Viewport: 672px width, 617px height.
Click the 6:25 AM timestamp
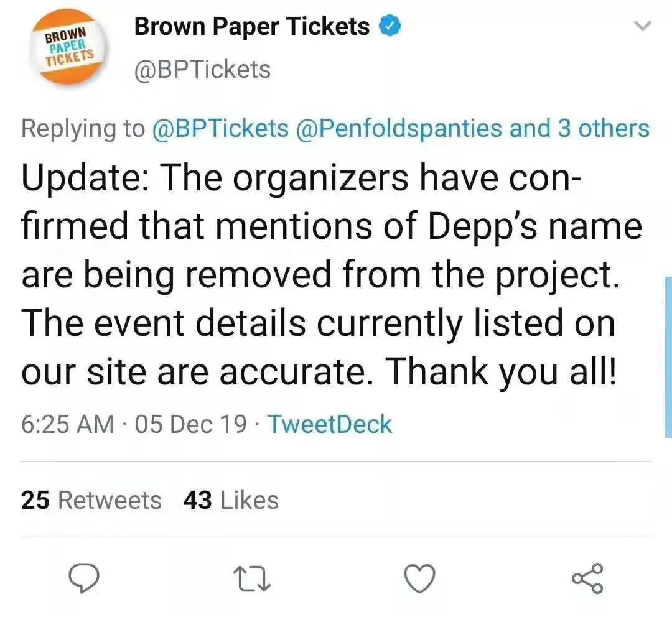pyautogui.click(x=68, y=424)
